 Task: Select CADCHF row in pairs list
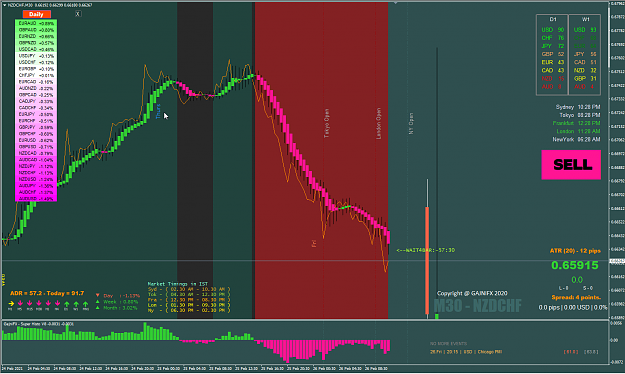point(36,108)
